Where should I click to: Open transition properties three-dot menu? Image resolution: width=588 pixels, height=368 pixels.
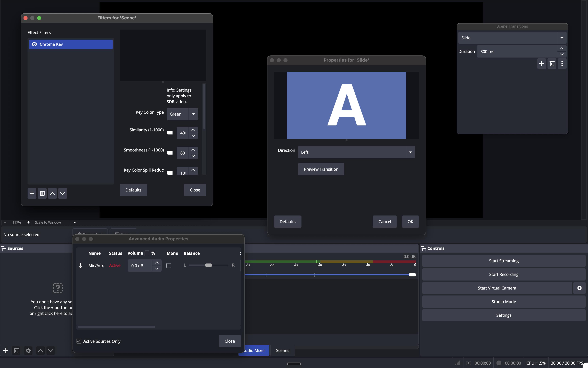[562, 63]
